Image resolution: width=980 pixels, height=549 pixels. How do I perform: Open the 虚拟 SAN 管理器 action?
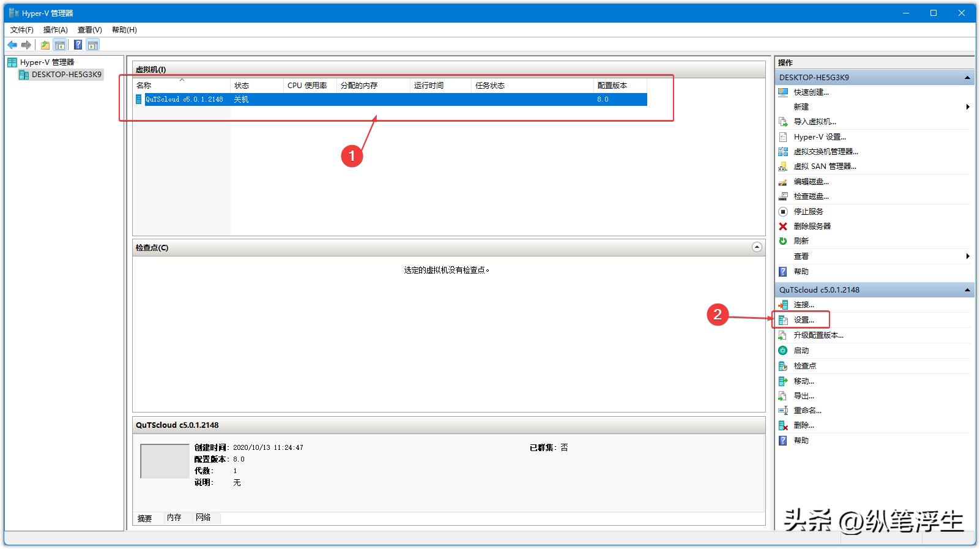[x=825, y=166]
